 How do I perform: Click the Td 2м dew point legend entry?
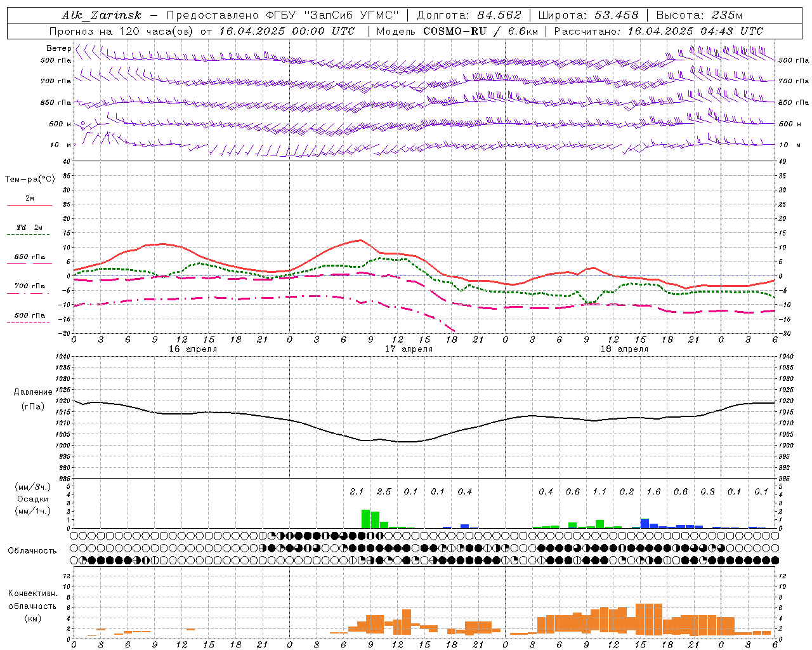tap(29, 227)
